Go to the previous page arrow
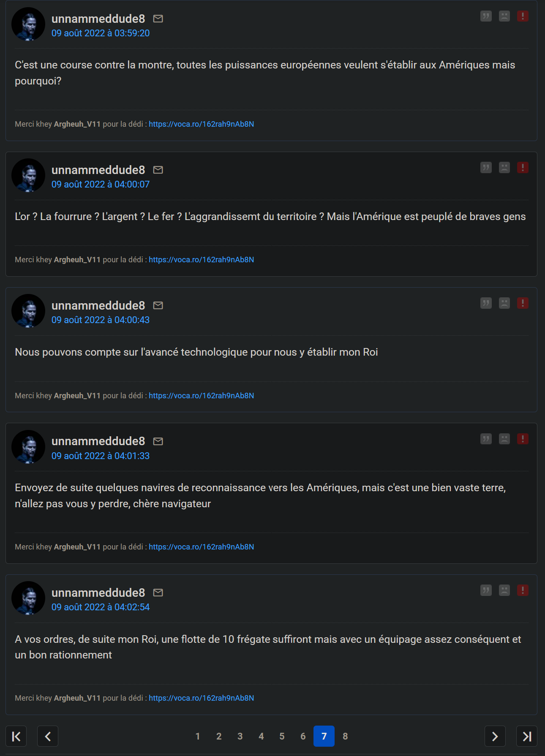 tap(48, 736)
